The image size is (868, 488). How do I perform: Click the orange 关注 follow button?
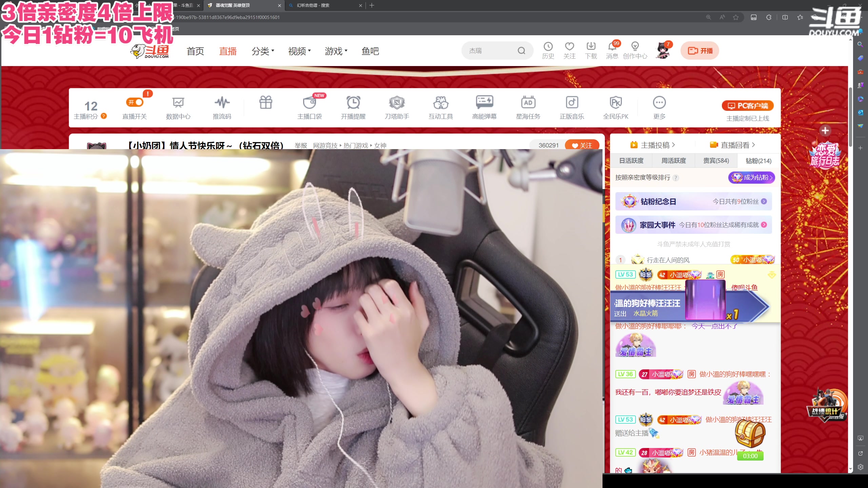(x=582, y=145)
